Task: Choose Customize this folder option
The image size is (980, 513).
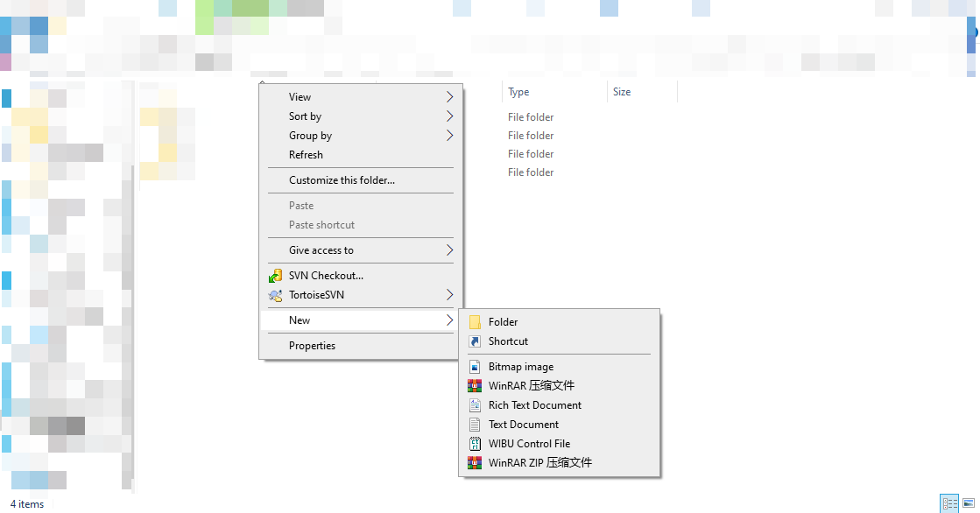Action: (342, 180)
